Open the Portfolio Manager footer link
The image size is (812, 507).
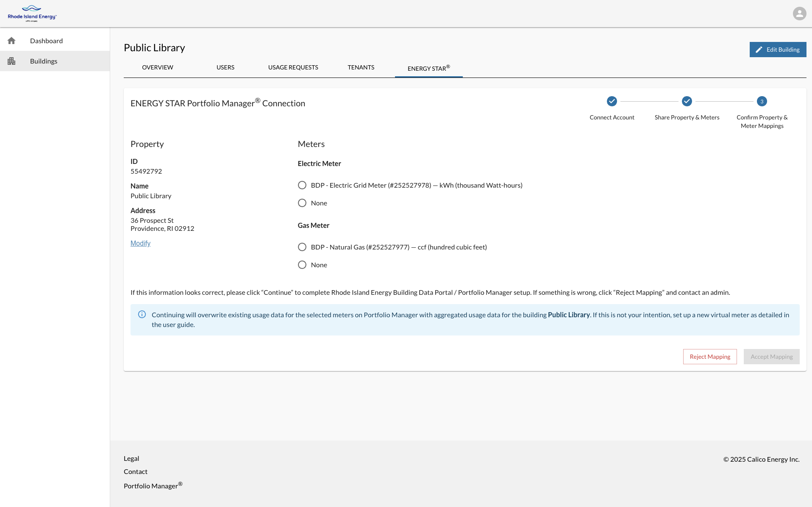tap(153, 485)
